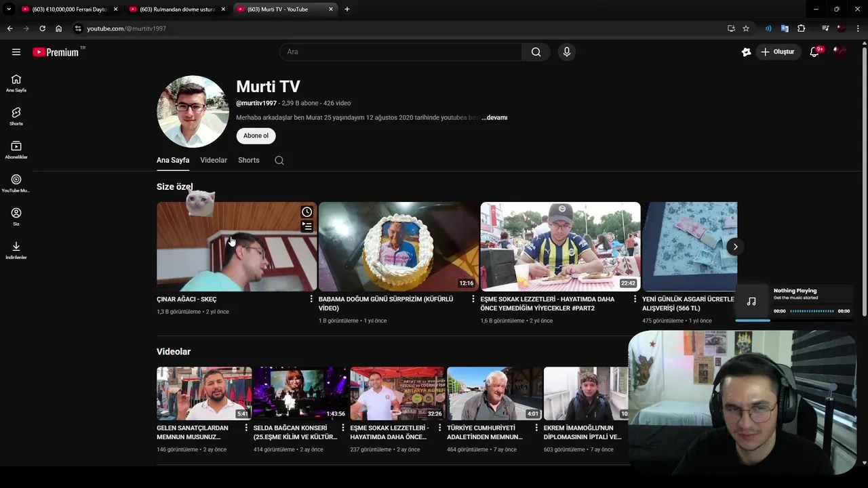Search within channel using magnifier icon
This screenshot has height=488, width=868.
click(x=279, y=161)
